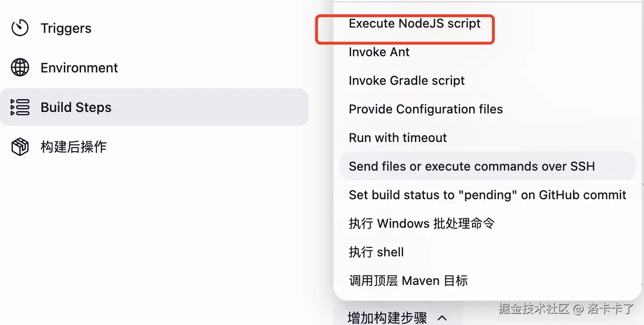
Task: Choose Execute NodeJS script
Action: 414,23
